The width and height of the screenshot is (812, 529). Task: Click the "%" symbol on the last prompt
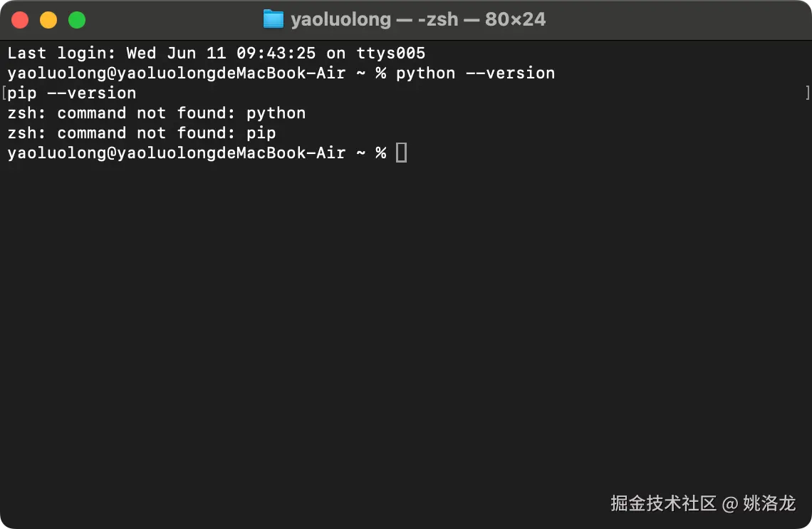point(381,153)
